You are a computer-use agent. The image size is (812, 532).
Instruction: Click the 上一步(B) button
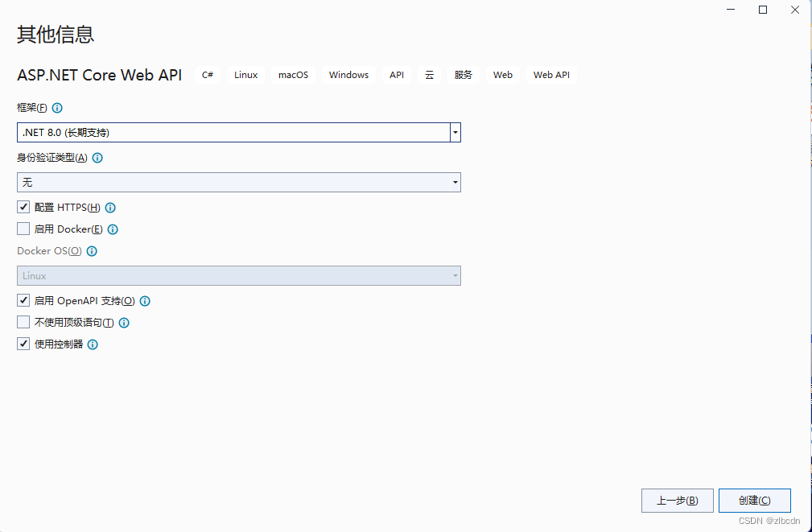point(678,501)
